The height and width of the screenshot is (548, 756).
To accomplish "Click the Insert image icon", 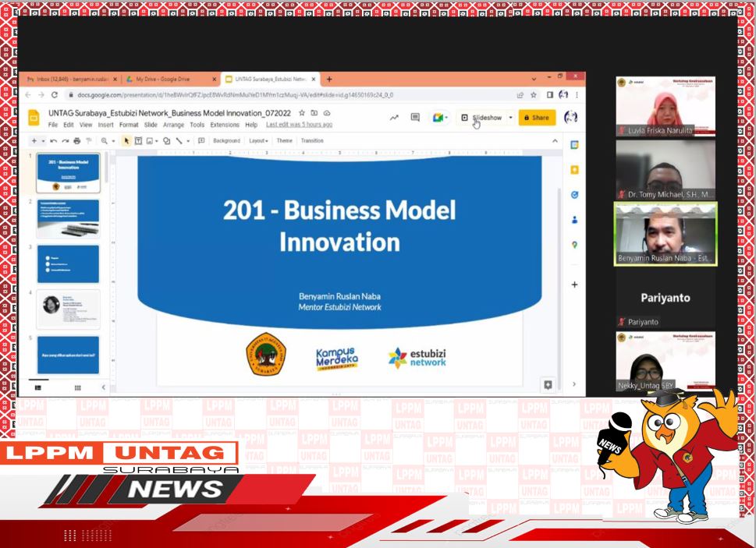I will [150, 140].
